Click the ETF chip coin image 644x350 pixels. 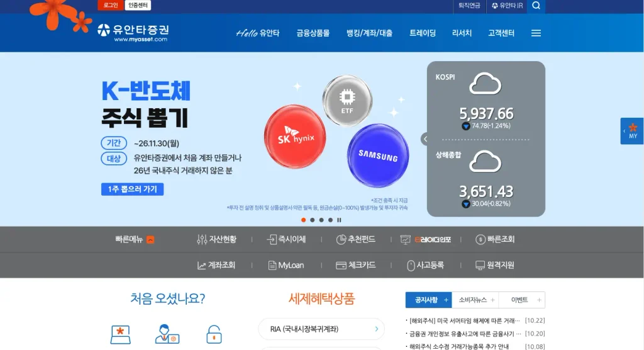point(347,101)
